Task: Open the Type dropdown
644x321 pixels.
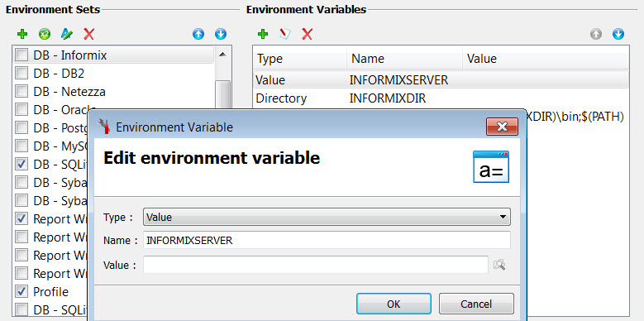Action: pyautogui.click(x=327, y=217)
